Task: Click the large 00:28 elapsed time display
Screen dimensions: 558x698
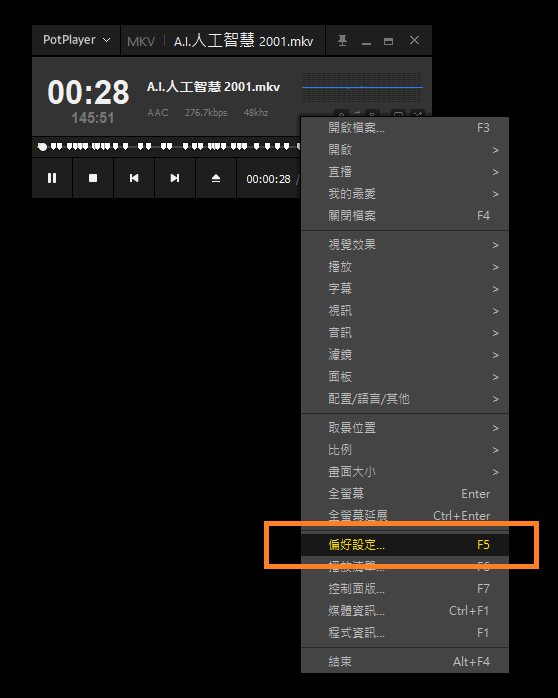Action: click(88, 93)
